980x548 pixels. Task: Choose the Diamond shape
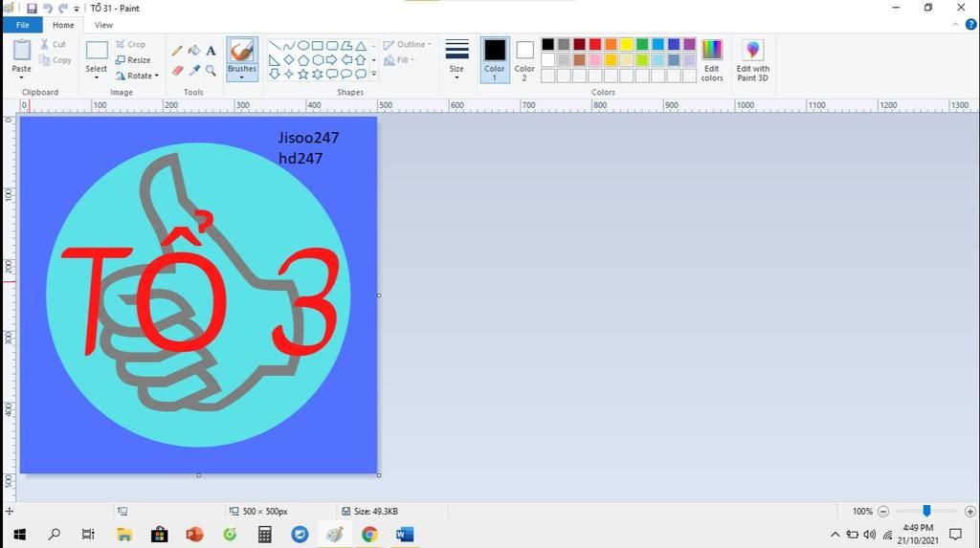[x=289, y=60]
